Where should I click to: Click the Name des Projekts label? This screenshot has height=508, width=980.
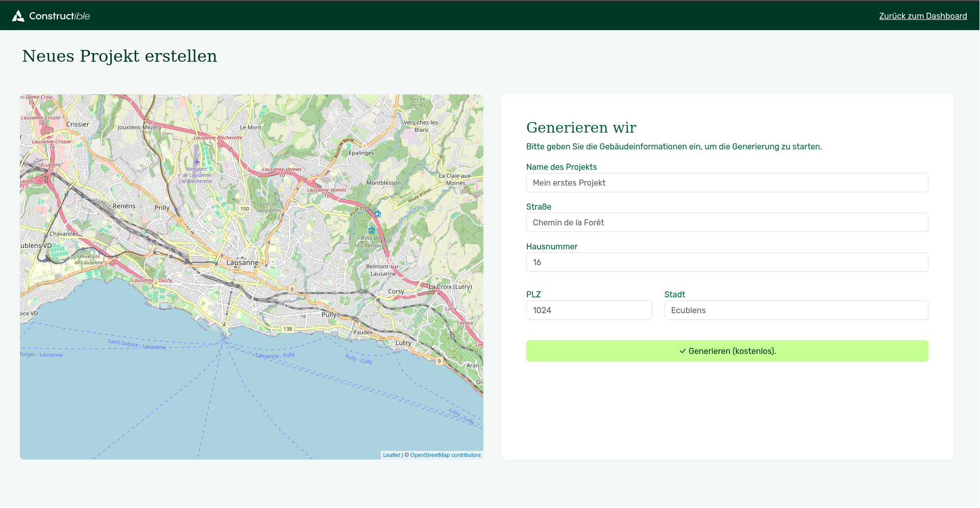pyautogui.click(x=561, y=167)
